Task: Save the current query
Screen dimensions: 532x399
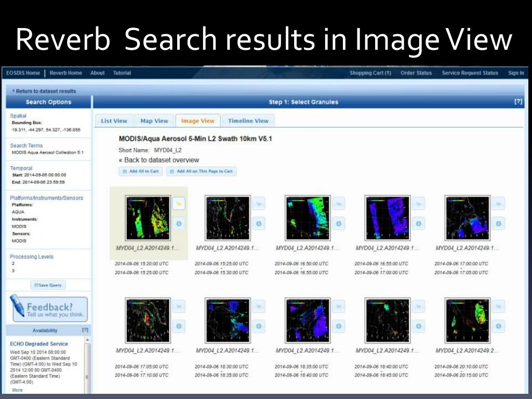Action: 48,285
